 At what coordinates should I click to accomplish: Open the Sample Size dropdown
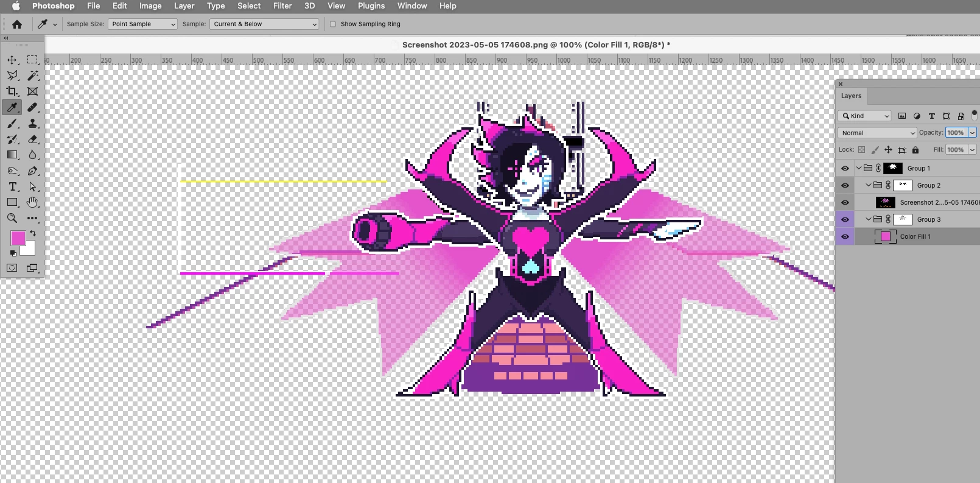[142, 24]
